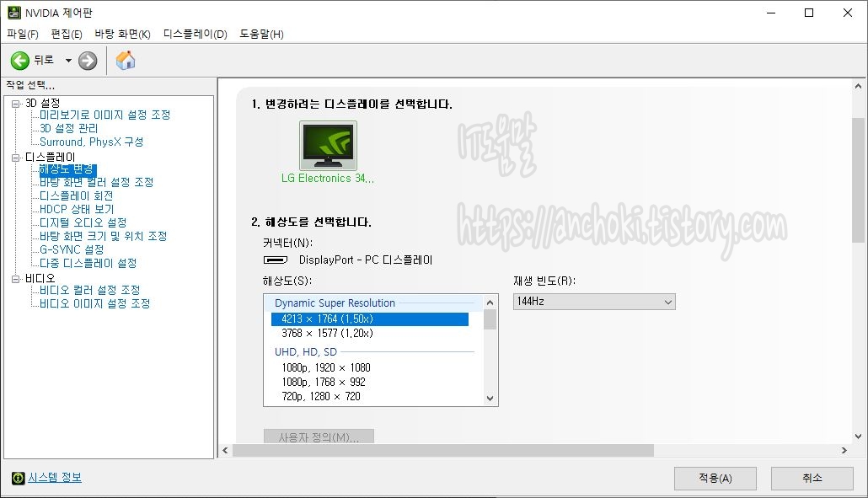868x498 pixels.
Task: Go to the Home icon in the toolbar
Action: pyautogui.click(x=126, y=61)
